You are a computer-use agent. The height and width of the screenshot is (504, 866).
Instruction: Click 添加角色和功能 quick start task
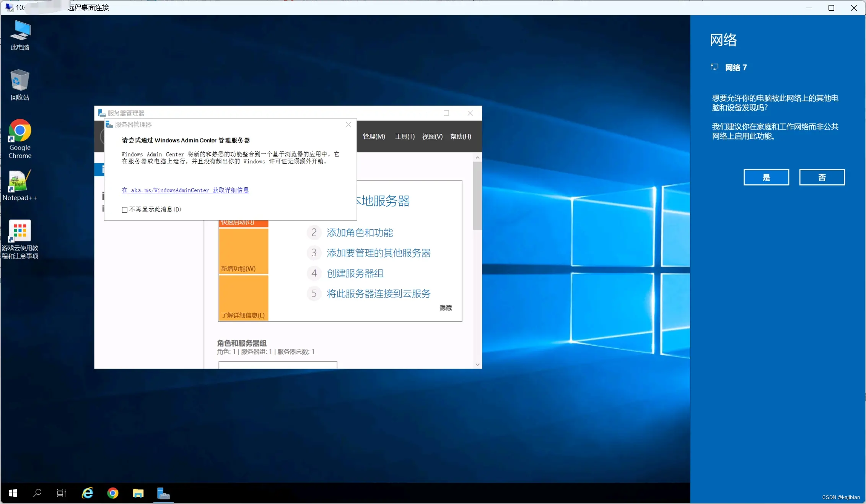(360, 233)
